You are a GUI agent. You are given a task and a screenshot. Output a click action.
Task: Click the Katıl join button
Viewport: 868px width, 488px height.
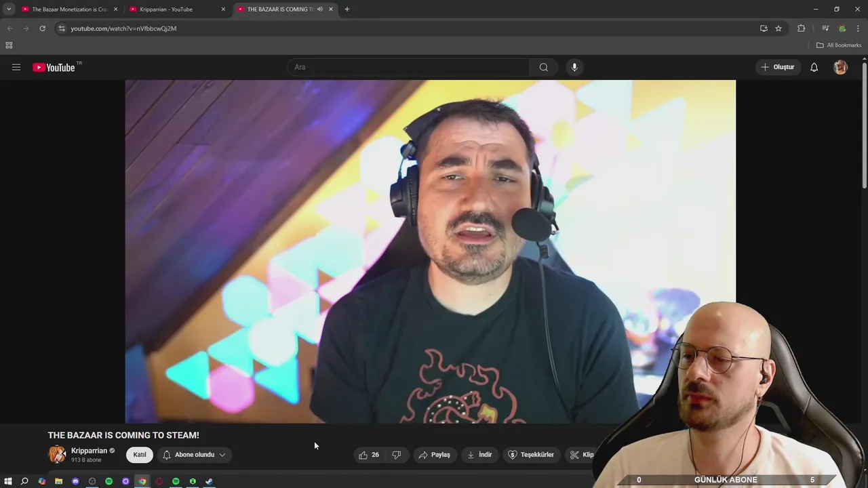(140, 455)
